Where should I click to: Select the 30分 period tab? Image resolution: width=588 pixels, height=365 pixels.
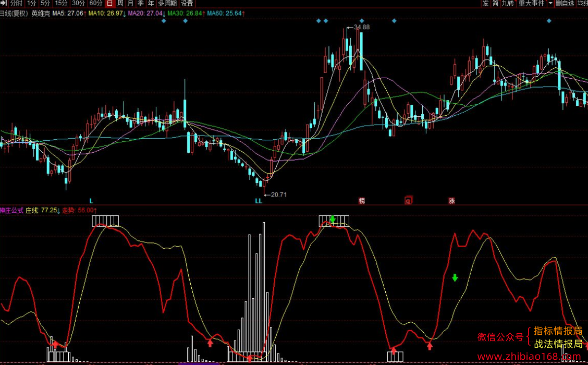(78, 3)
